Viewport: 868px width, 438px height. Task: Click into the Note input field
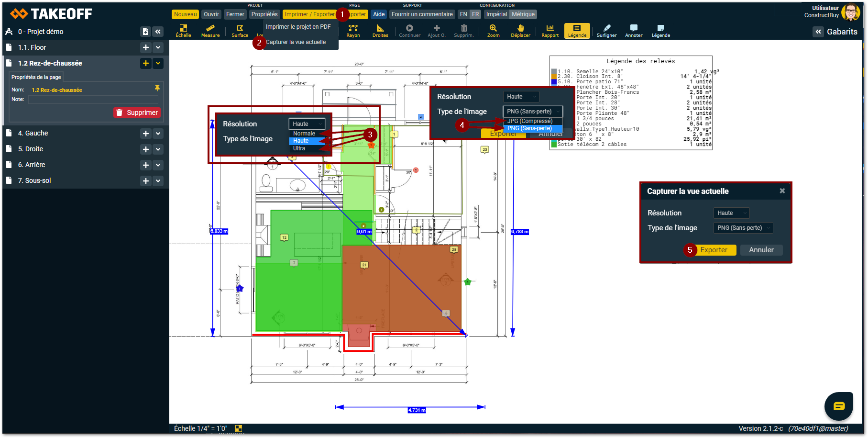[x=93, y=100]
